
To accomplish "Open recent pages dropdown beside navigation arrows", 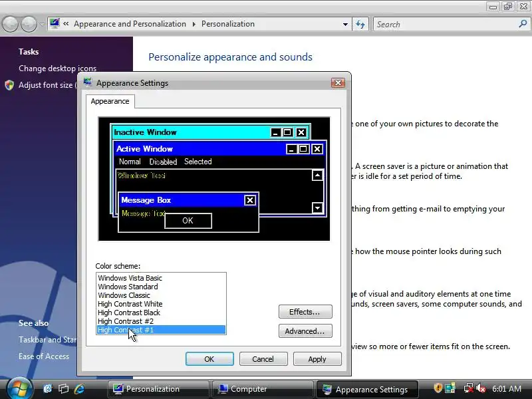I will [x=42, y=25].
